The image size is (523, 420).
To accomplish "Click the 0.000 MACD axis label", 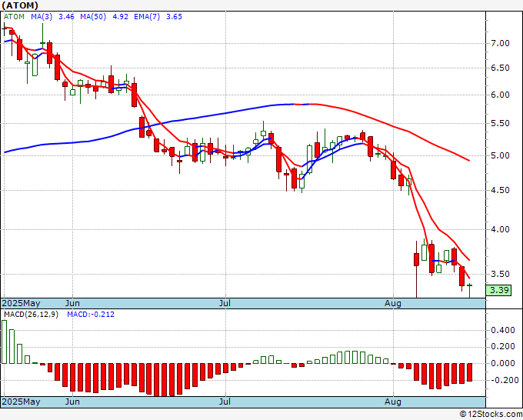I will click(x=503, y=363).
